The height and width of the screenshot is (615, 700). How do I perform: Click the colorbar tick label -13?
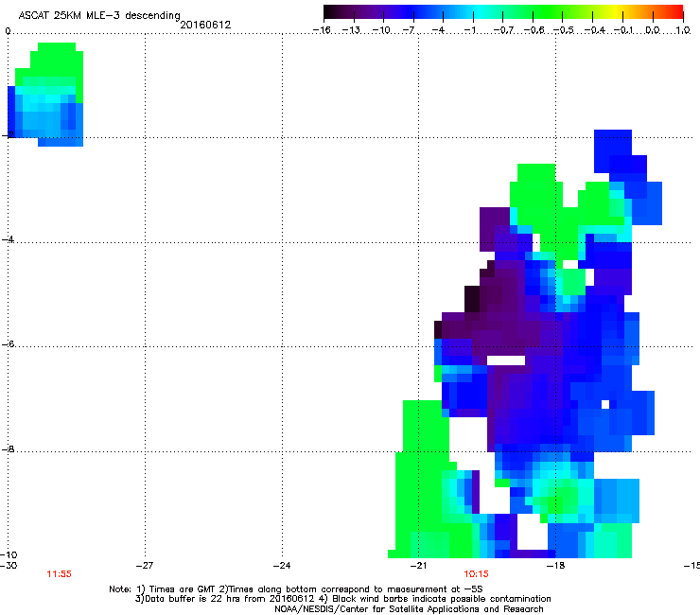351,30
